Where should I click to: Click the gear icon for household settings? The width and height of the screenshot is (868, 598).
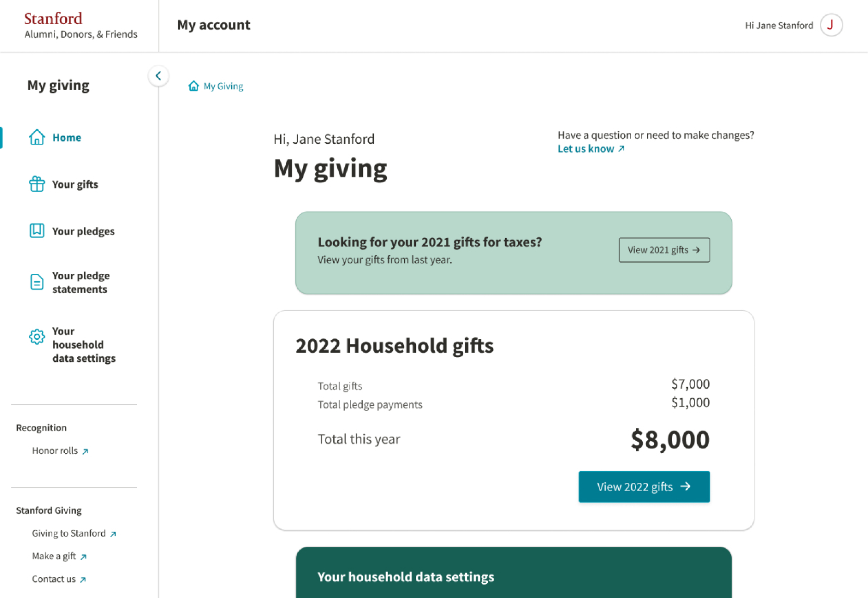pos(37,337)
